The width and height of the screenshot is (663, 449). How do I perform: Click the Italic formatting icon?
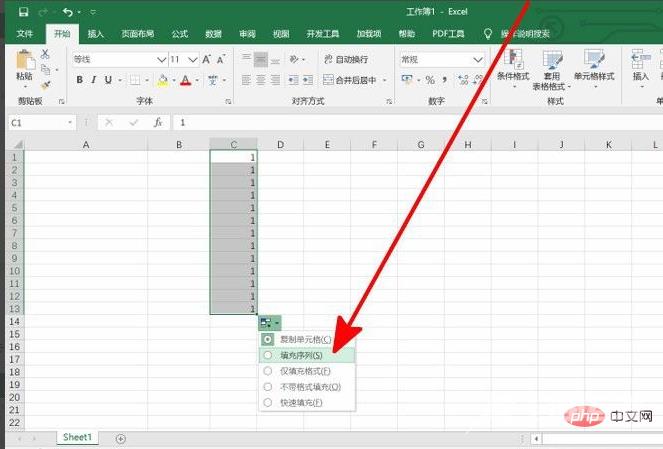(94, 80)
